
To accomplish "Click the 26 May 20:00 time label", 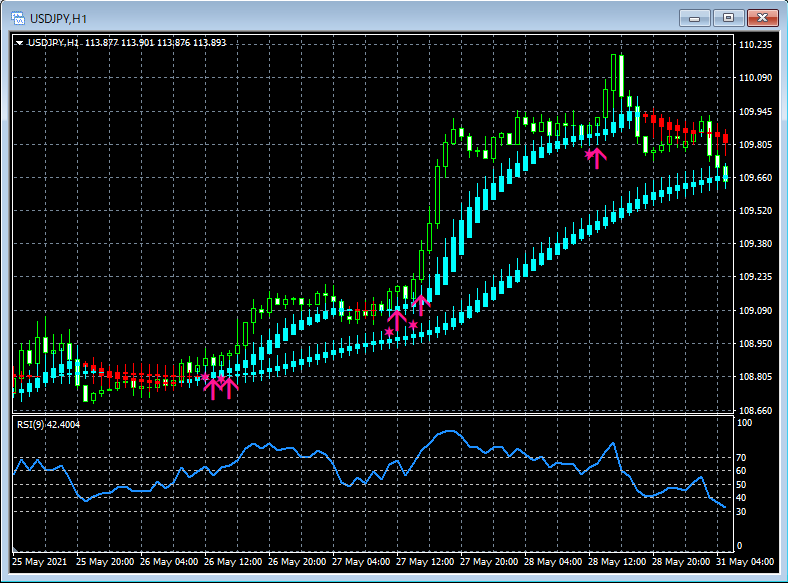I will [297, 562].
